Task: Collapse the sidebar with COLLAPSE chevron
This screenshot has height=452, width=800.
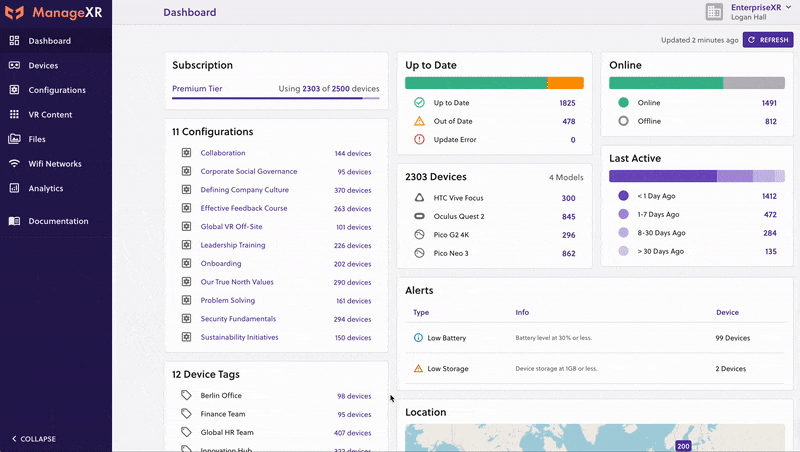Action: tap(34, 439)
